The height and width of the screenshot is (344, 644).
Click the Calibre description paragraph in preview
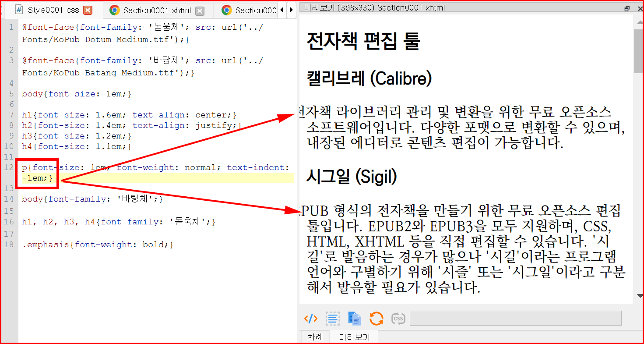[x=463, y=127]
